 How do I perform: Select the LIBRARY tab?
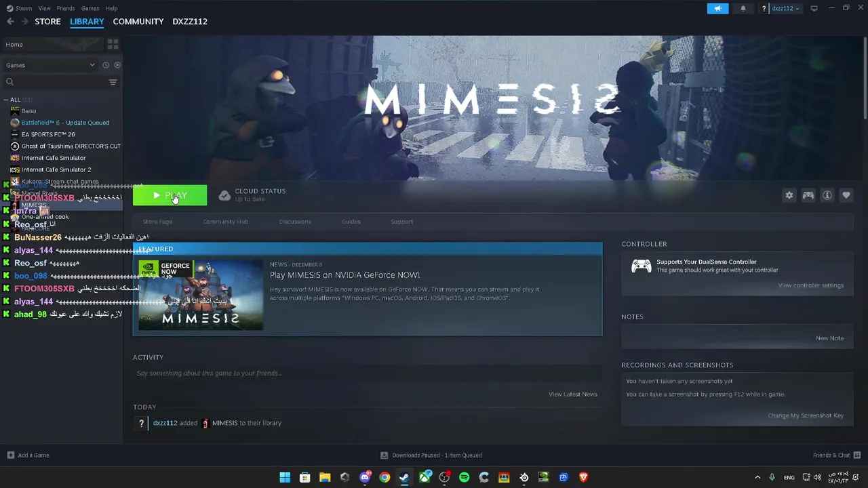(87, 22)
